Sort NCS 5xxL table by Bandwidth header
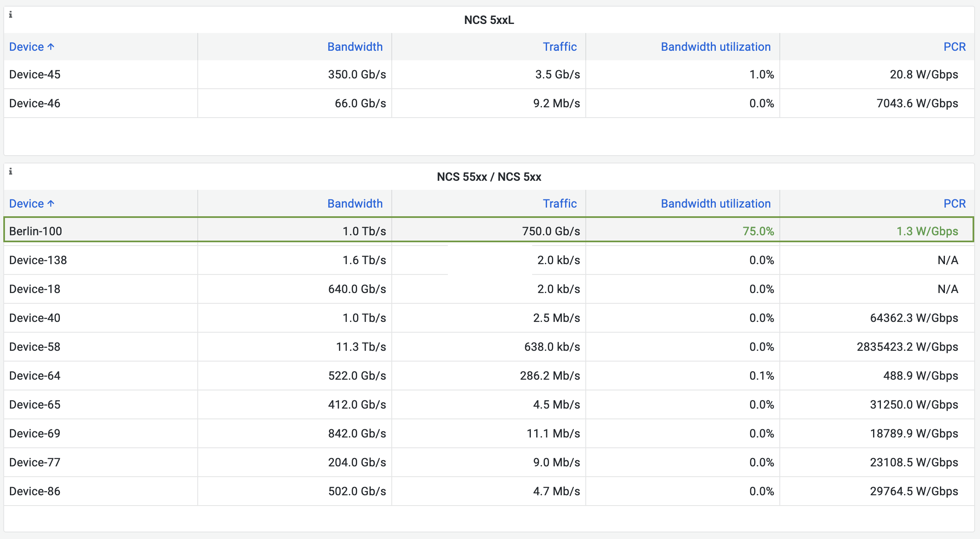980x539 pixels. click(355, 47)
